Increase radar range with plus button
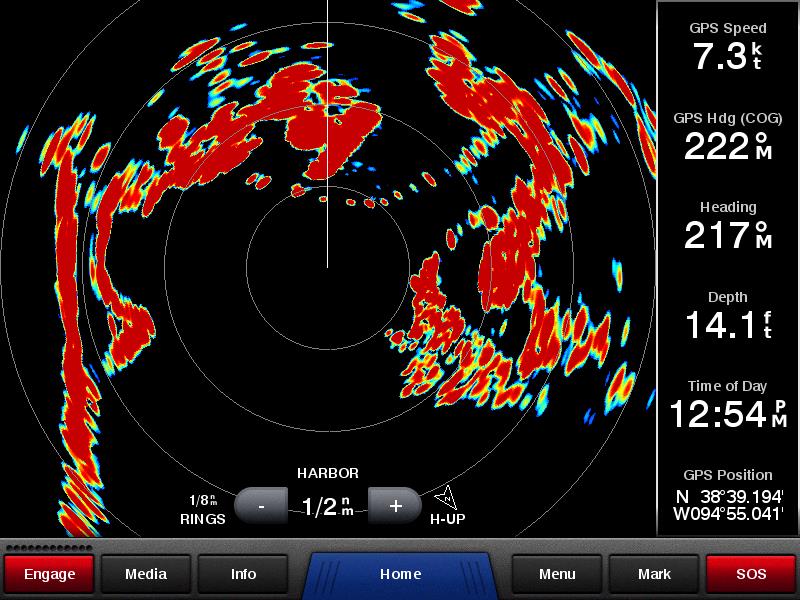This screenshot has width=800, height=600. coord(395,506)
